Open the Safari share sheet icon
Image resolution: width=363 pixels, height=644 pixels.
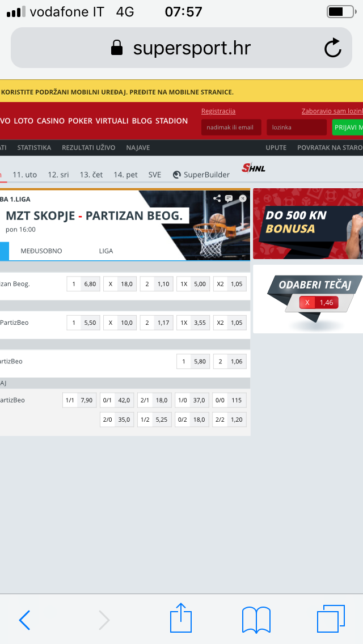point(181,617)
